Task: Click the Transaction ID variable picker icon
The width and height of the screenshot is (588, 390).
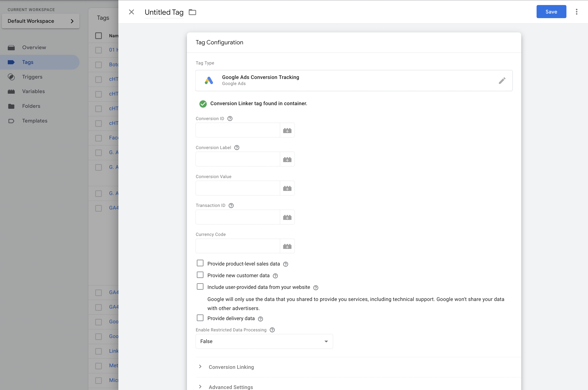Action: point(288,217)
